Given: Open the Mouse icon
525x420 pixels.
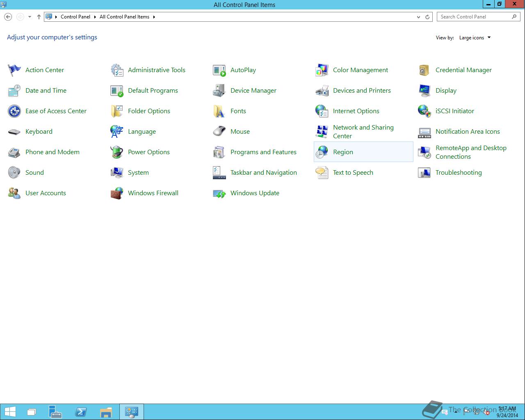Looking at the screenshot, I should (219, 132).
